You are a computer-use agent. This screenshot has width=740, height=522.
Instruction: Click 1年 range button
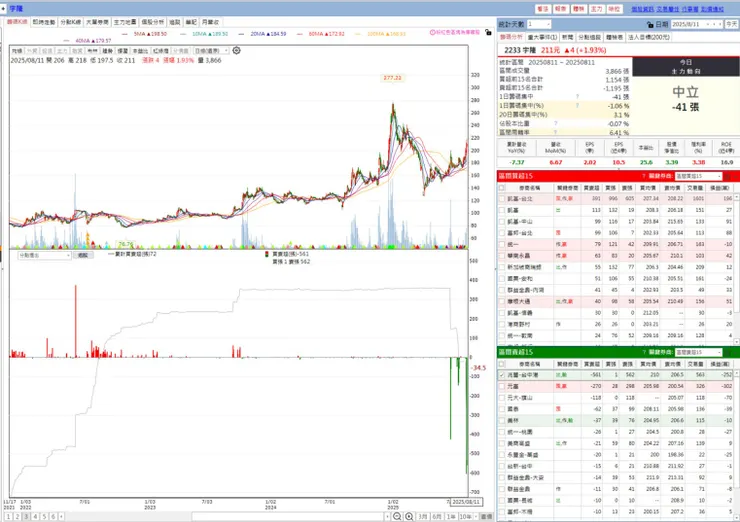tap(451, 517)
